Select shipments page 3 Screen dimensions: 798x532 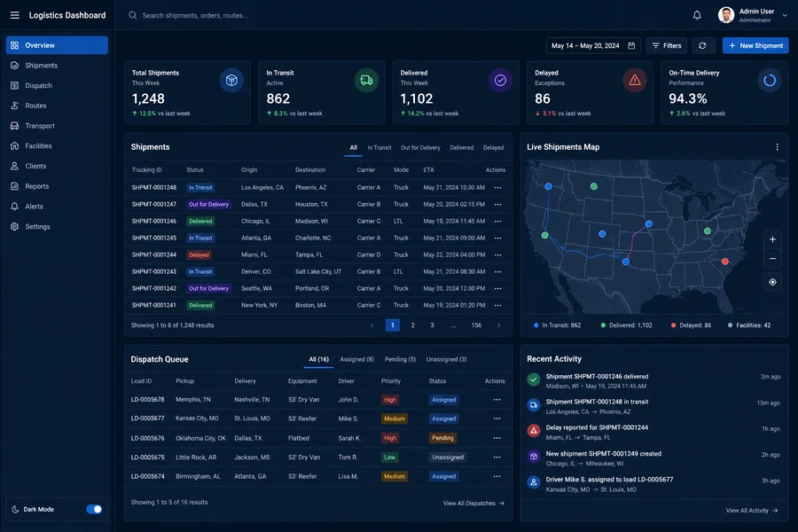(x=432, y=325)
